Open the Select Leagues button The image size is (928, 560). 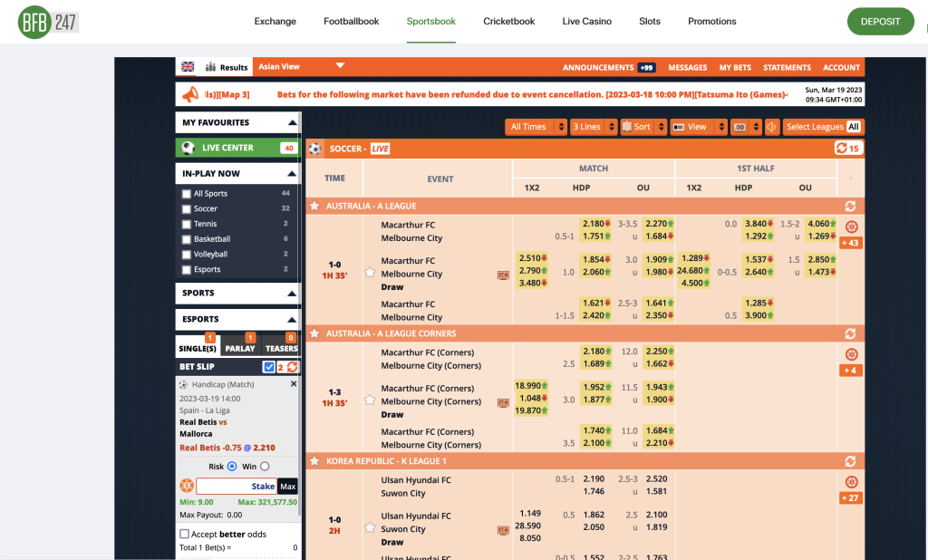coord(823,127)
